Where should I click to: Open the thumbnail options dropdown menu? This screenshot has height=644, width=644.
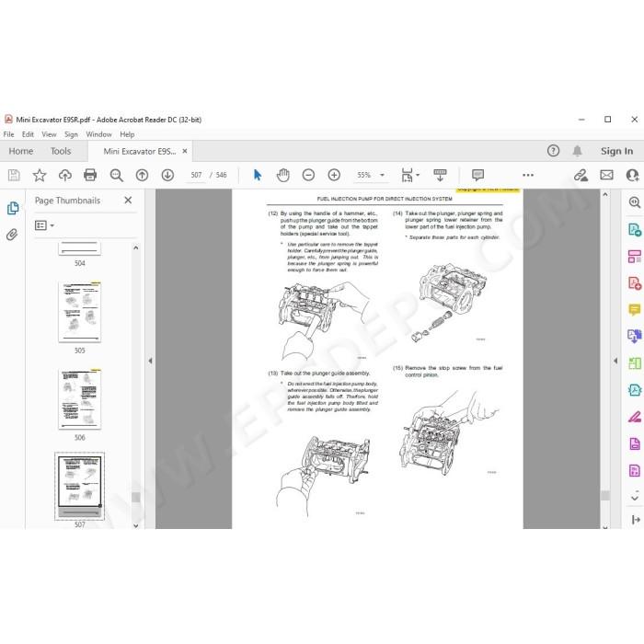pos(45,225)
